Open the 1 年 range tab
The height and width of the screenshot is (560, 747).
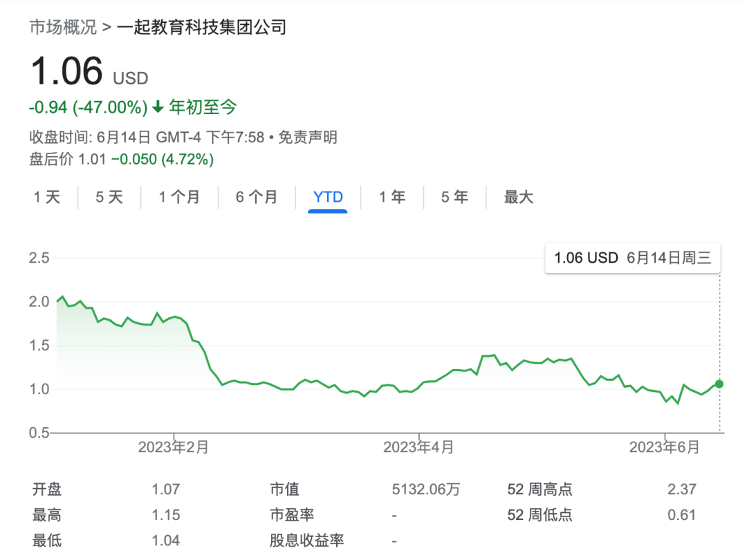[x=392, y=197]
